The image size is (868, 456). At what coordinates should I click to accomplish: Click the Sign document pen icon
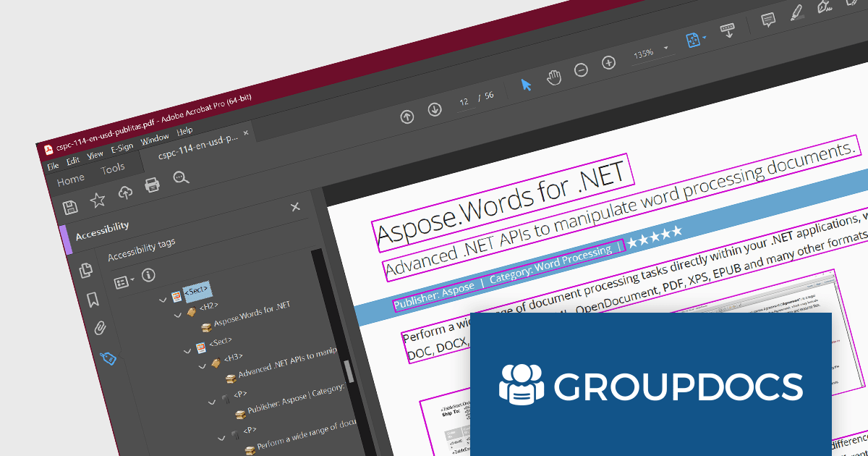click(824, 7)
